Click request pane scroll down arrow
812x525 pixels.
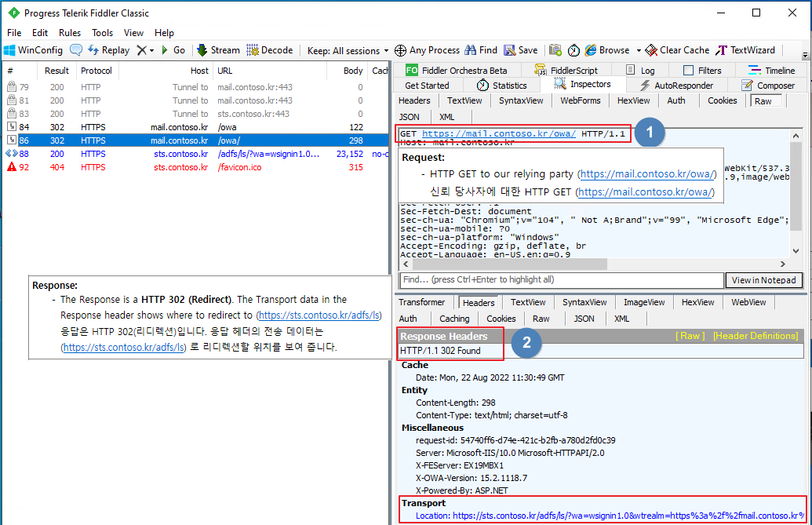tap(796, 250)
